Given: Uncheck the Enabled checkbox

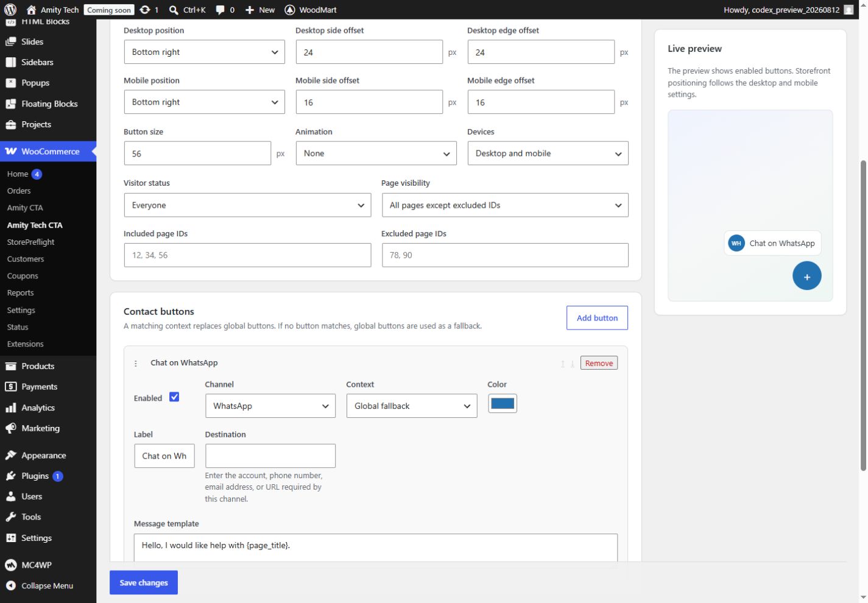Looking at the screenshot, I should click(174, 397).
